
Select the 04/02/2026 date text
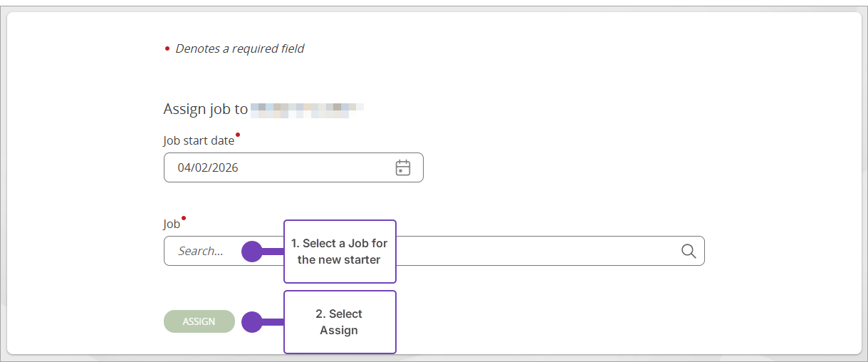(x=208, y=168)
